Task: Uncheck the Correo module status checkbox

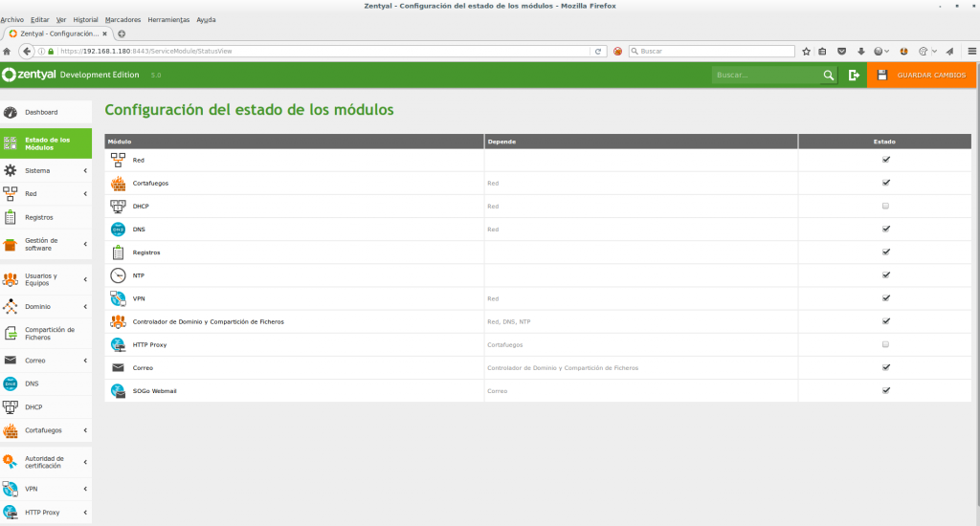Action: [x=885, y=368]
